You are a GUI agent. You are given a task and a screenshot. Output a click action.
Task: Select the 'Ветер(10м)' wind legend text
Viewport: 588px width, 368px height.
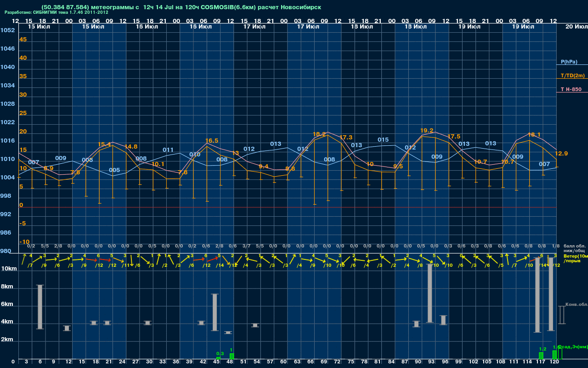576,256
